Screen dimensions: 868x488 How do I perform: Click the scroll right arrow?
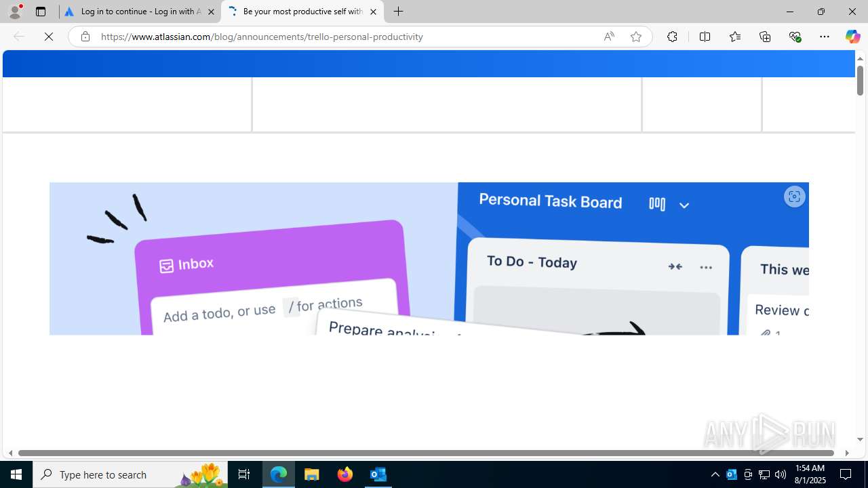(x=847, y=453)
